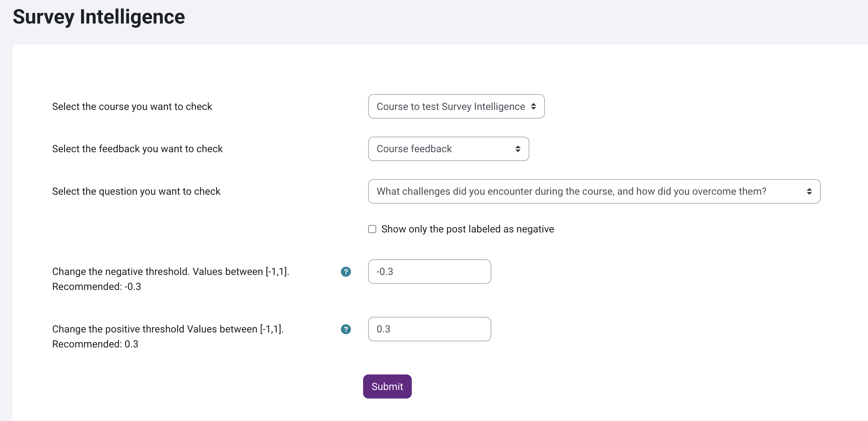Viewport: 868px width, 421px height.
Task: Click the 'Show only the post labeled as negative' text
Action: 467,229
